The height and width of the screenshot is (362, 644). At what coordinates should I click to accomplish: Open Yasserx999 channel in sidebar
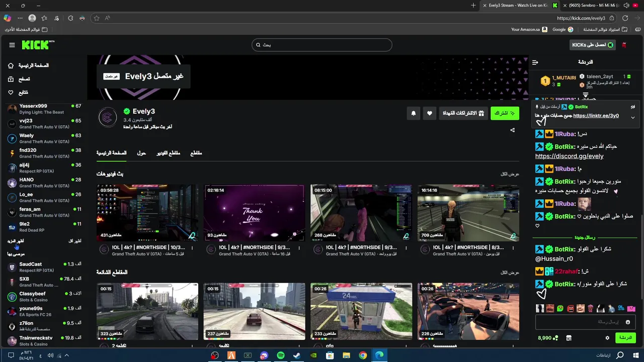44,109
